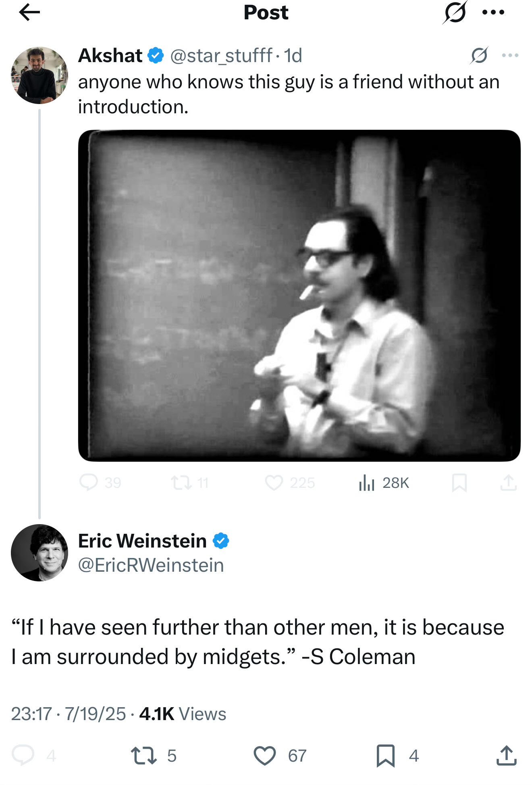
Task: Open the Grok icon in the header
Action: [455, 13]
